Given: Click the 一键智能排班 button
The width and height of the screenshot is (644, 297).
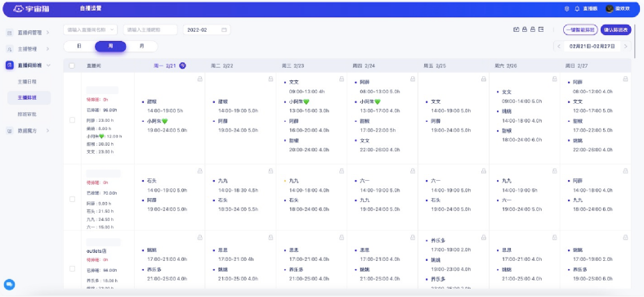Looking at the screenshot, I should click(580, 29).
